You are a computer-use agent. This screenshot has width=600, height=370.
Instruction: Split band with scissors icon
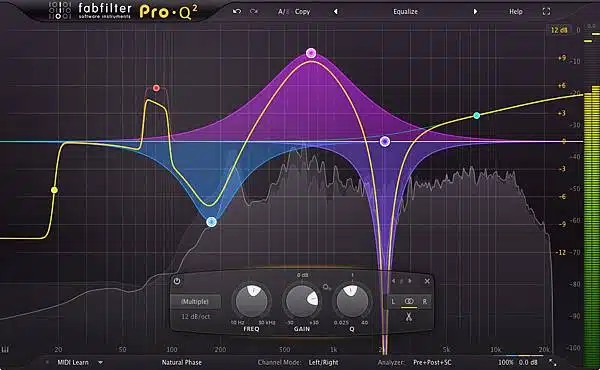409,317
